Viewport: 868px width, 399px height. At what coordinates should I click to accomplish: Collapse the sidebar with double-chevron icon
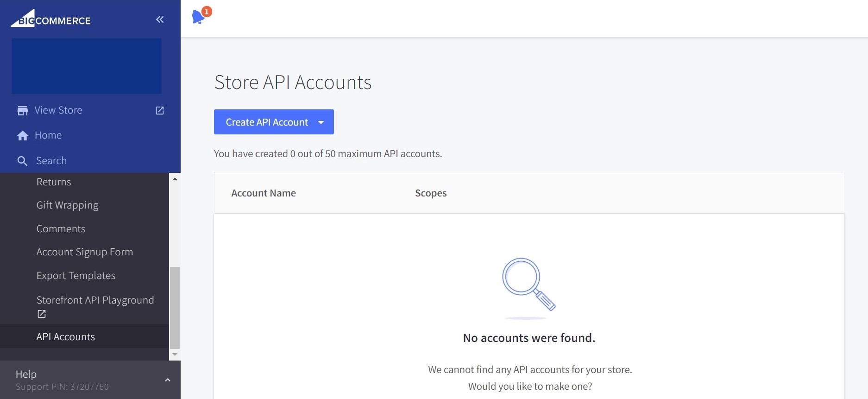[160, 19]
